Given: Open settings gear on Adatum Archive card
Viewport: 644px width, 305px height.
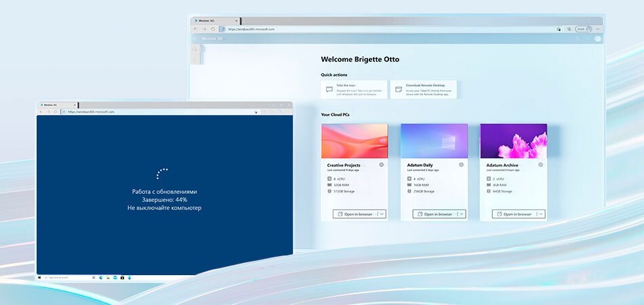Looking at the screenshot, I should [540, 165].
